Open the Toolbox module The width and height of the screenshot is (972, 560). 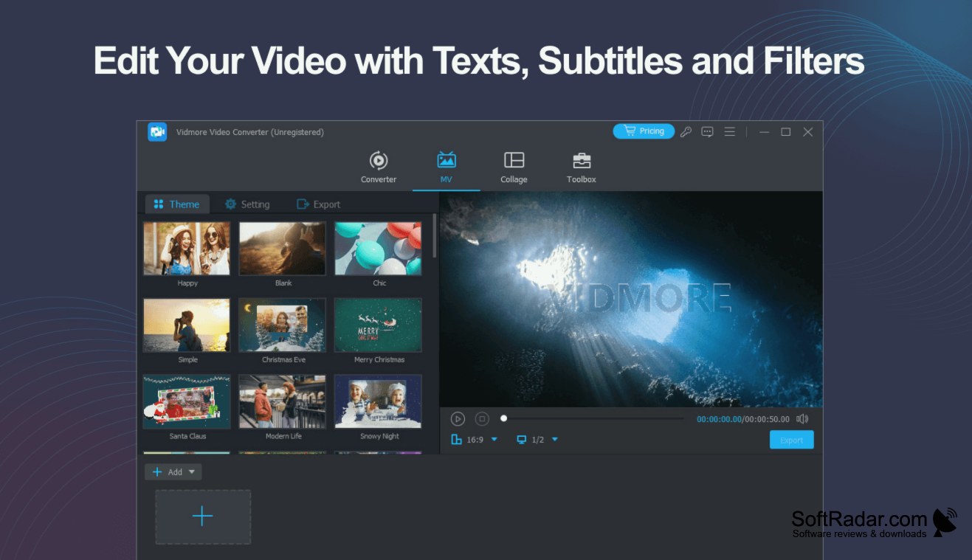(582, 167)
